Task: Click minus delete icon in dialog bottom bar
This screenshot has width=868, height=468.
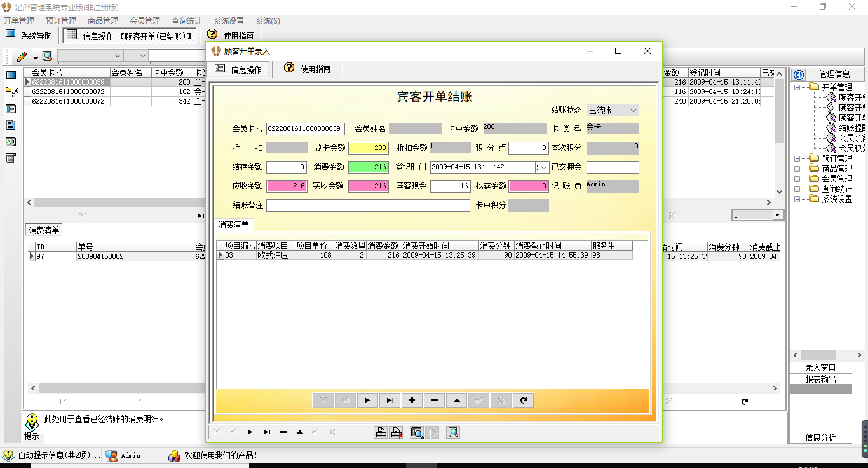Action: 283,432
